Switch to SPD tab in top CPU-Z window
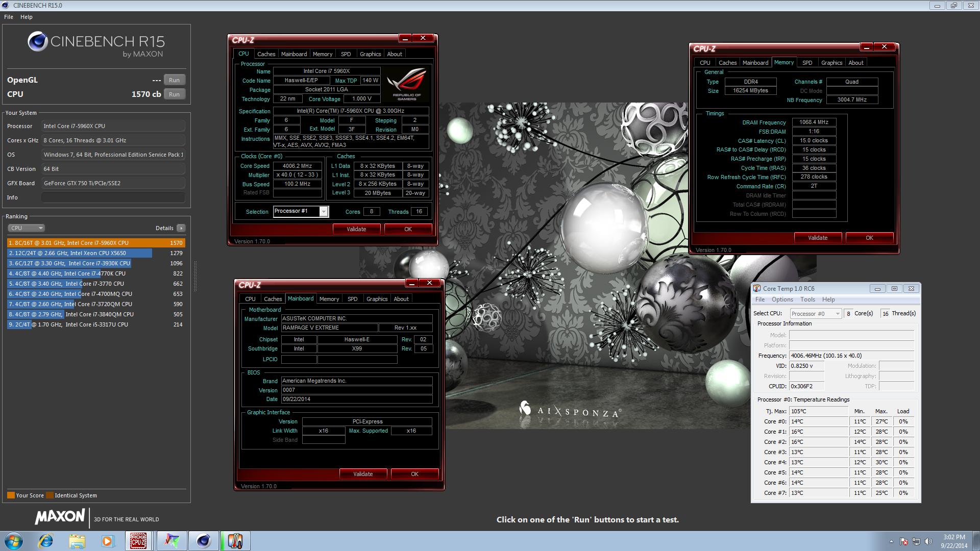This screenshot has width=980, height=551. click(346, 54)
